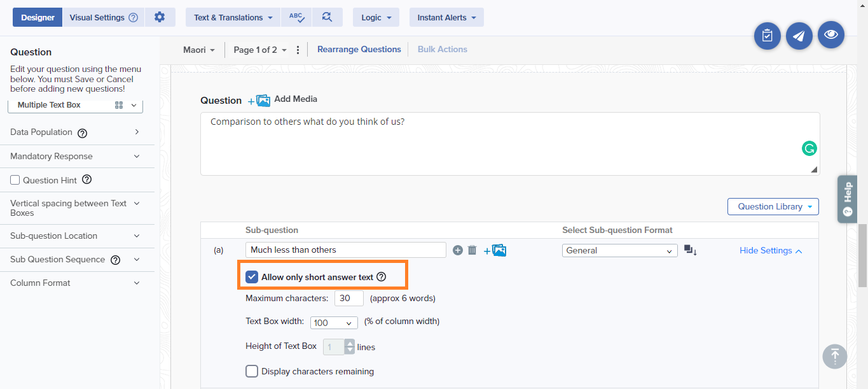Uncheck Allow only short answer text
This screenshot has width=868, height=389.
coord(252,277)
